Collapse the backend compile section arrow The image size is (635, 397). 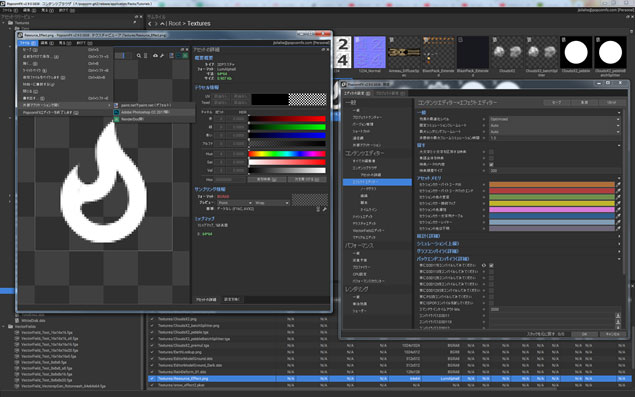tap(619, 258)
